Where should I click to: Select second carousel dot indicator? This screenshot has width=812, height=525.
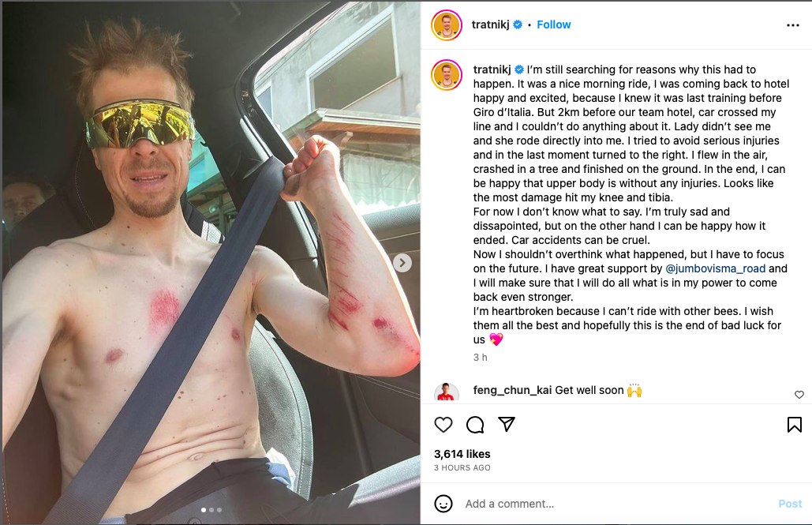point(211,510)
